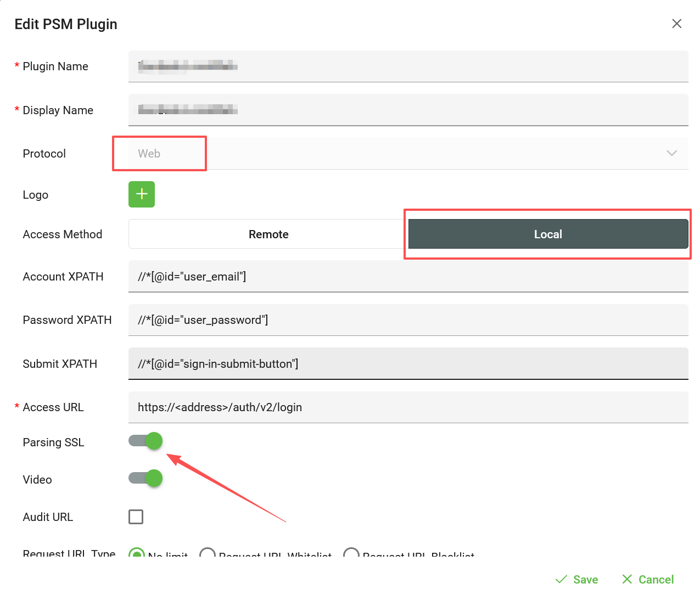
Task: Click the Password XPATH label
Action: point(67,320)
